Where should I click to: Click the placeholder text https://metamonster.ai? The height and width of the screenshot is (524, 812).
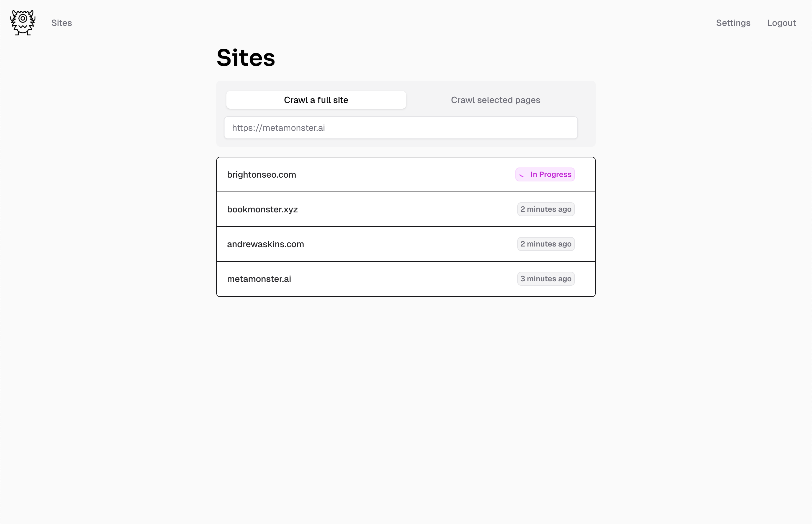point(278,128)
